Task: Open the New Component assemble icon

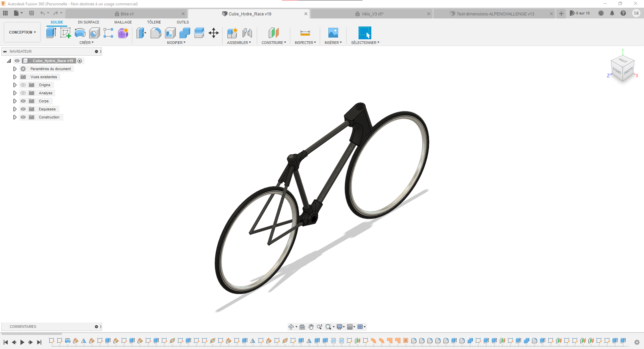Action: point(232,33)
